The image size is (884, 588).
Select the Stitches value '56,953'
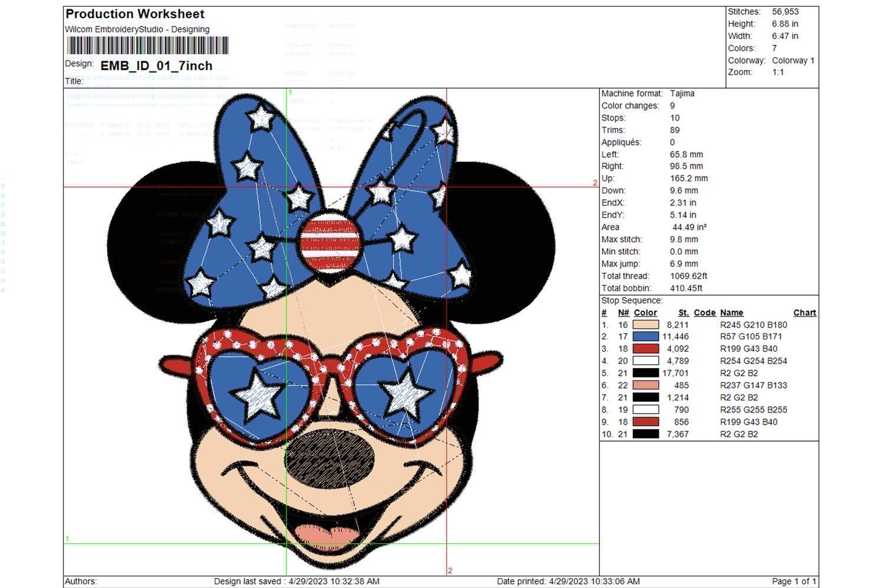coord(786,12)
